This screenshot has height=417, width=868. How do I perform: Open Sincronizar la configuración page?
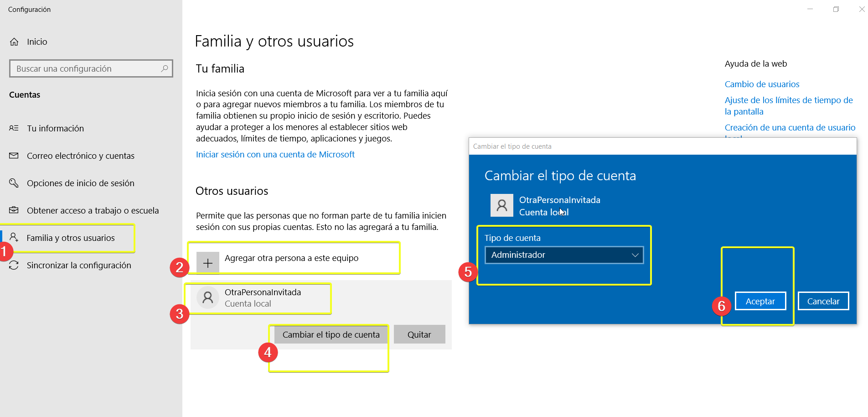click(79, 265)
